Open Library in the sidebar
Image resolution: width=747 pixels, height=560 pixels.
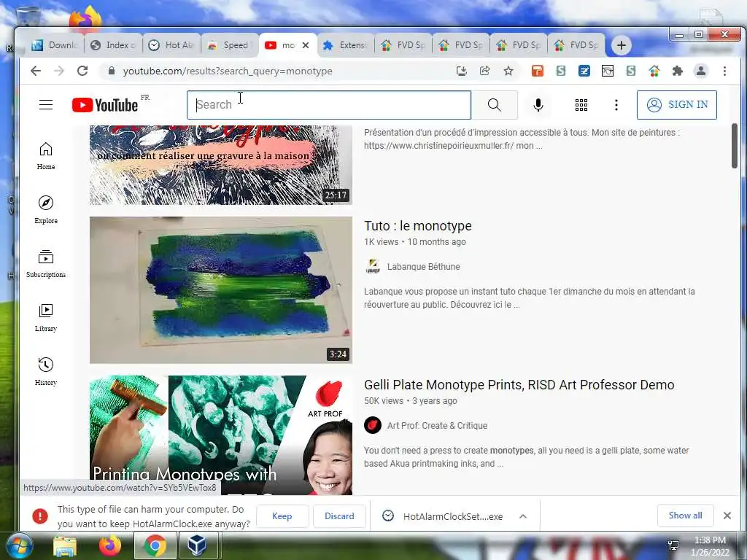(x=46, y=318)
